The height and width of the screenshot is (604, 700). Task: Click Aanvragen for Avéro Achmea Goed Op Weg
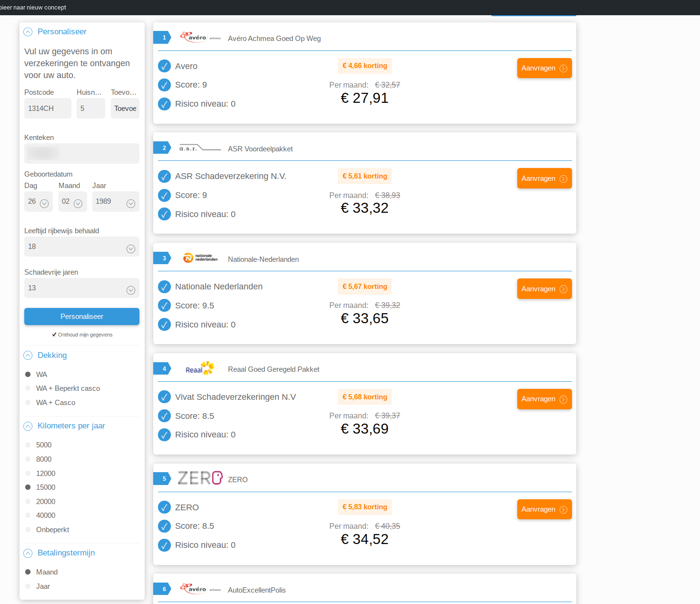pos(544,68)
